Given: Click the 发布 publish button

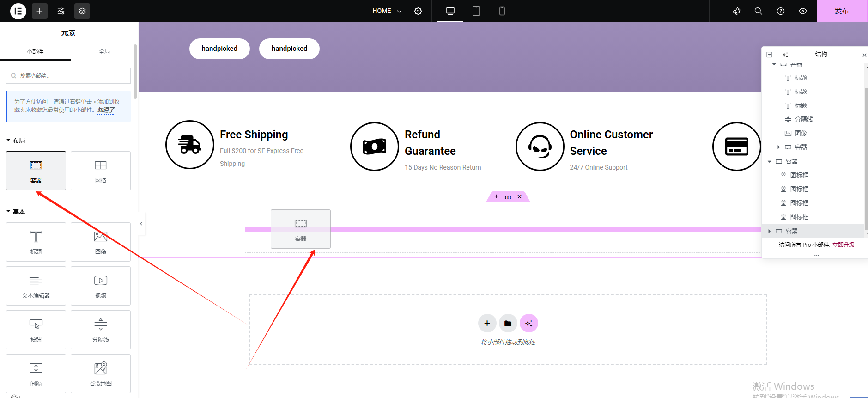Looking at the screenshot, I should (x=842, y=11).
